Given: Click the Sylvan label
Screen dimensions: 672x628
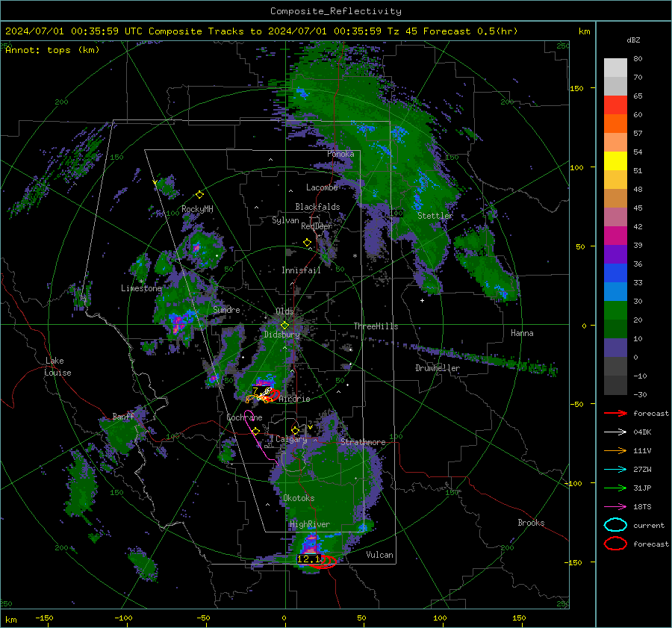Looking at the screenshot, I should coord(285,220).
